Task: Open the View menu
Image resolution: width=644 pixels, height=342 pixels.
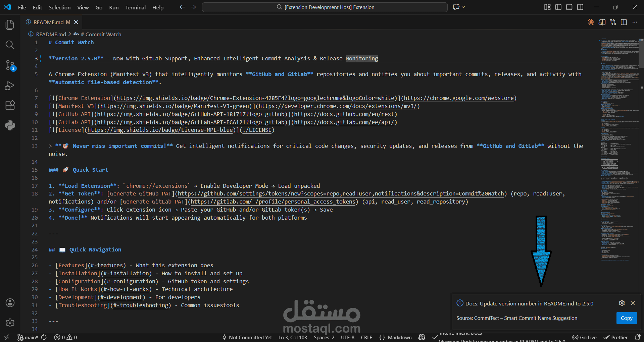Action: click(83, 7)
